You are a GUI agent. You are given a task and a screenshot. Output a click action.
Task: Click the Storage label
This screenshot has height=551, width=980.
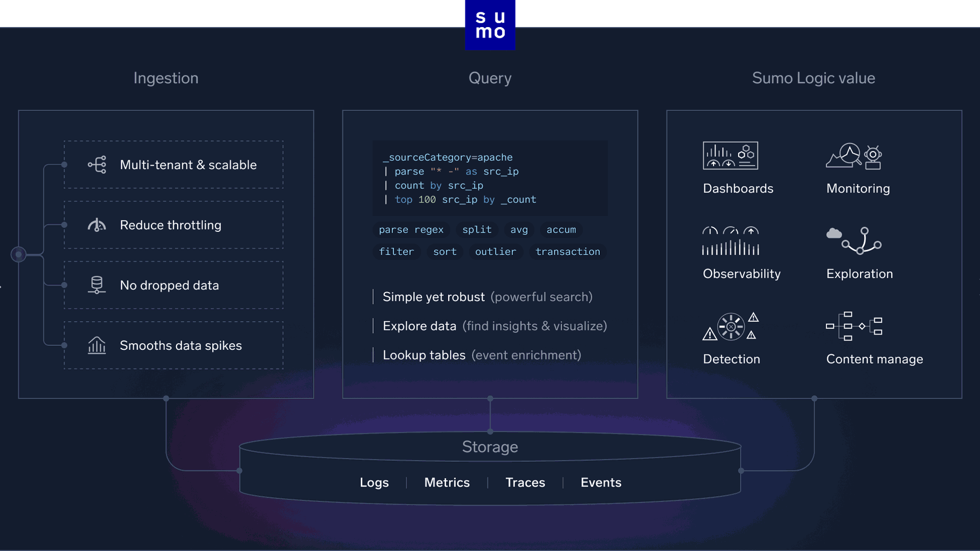tap(490, 447)
